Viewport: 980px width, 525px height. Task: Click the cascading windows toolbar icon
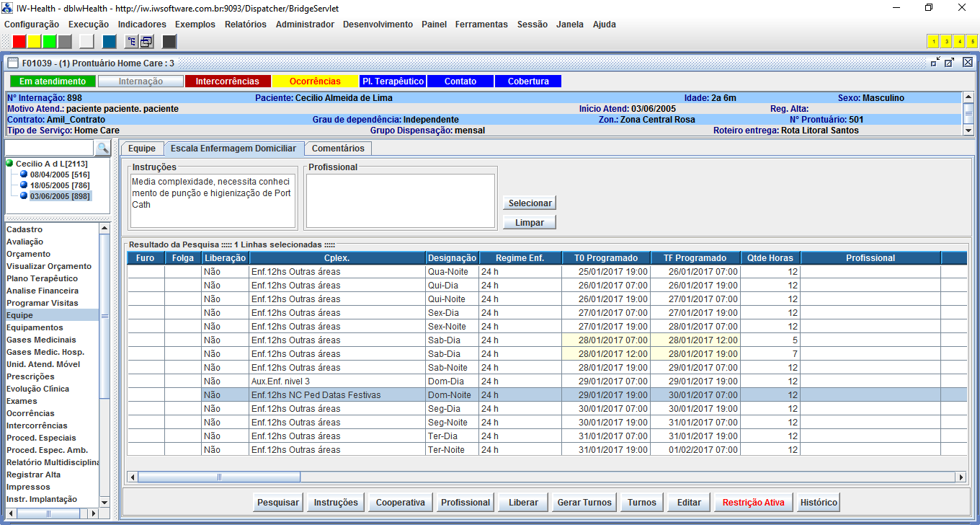click(146, 41)
